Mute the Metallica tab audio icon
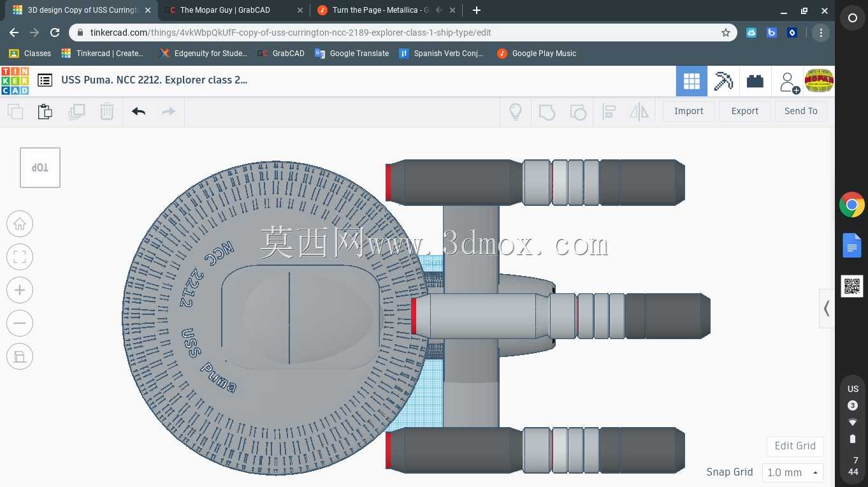 [438, 10]
